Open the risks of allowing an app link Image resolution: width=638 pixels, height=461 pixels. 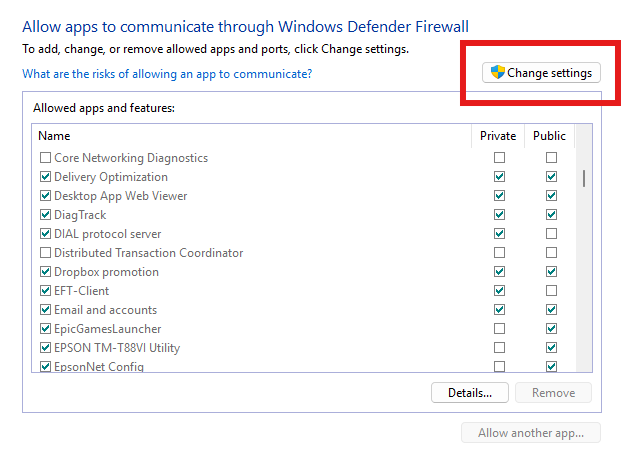167,74
